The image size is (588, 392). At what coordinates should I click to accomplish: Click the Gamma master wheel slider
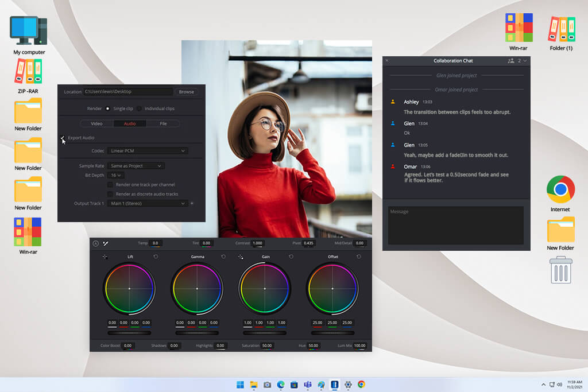pyautogui.click(x=197, y=333)
